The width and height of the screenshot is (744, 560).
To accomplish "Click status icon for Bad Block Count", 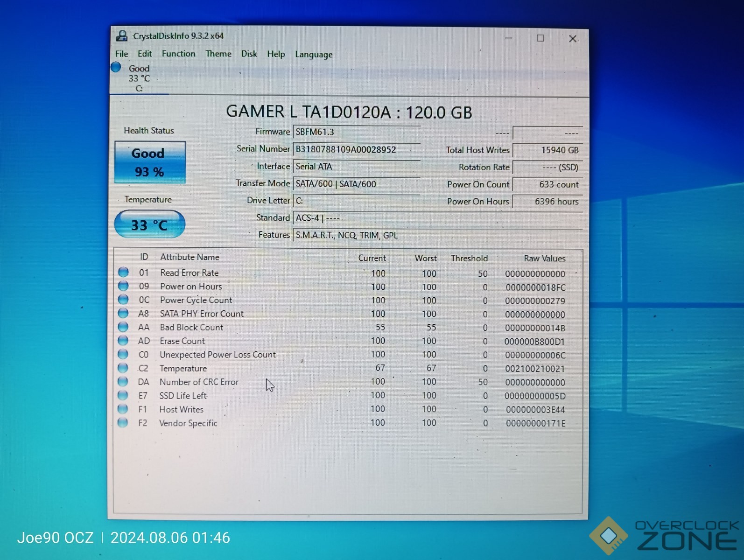I will tap(123, 327).
